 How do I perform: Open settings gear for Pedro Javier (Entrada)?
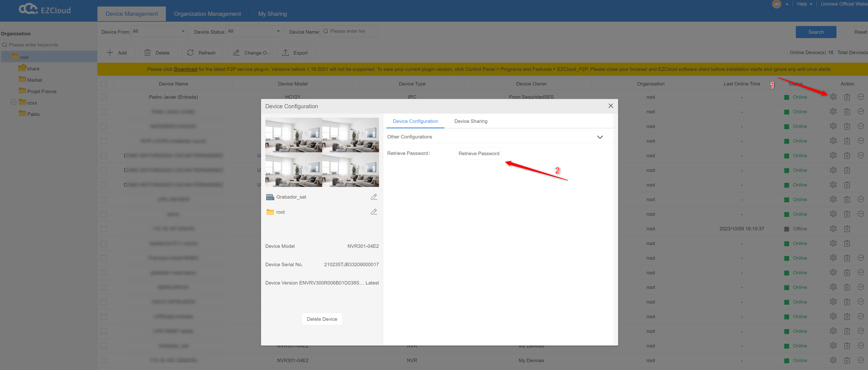click(833, 97)
